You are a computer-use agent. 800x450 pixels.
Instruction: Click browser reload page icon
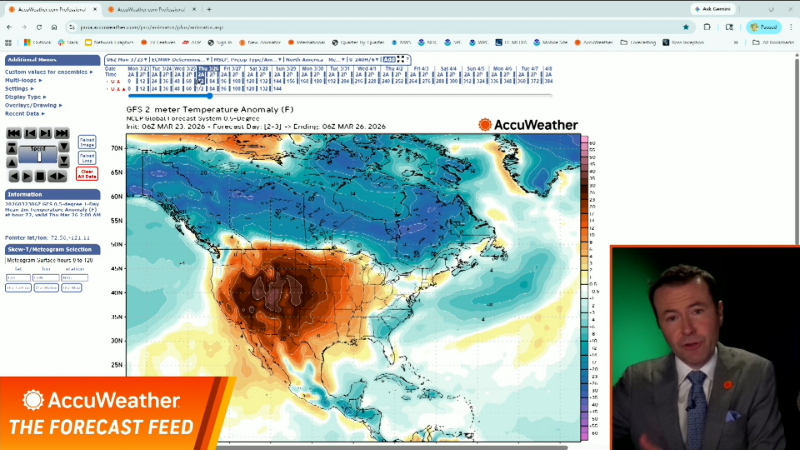click(39, 27)
